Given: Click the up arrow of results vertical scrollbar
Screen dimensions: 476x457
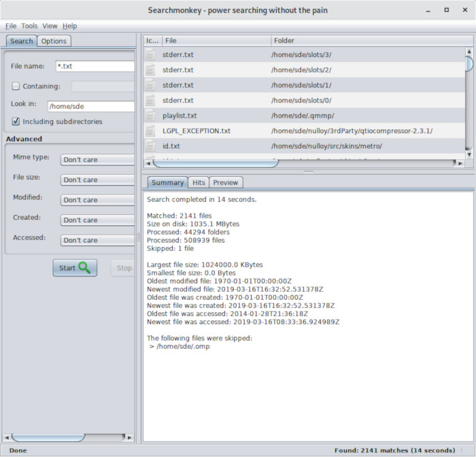Looking at the screenshot, I should pyautogui.click(x=469, y=51).
